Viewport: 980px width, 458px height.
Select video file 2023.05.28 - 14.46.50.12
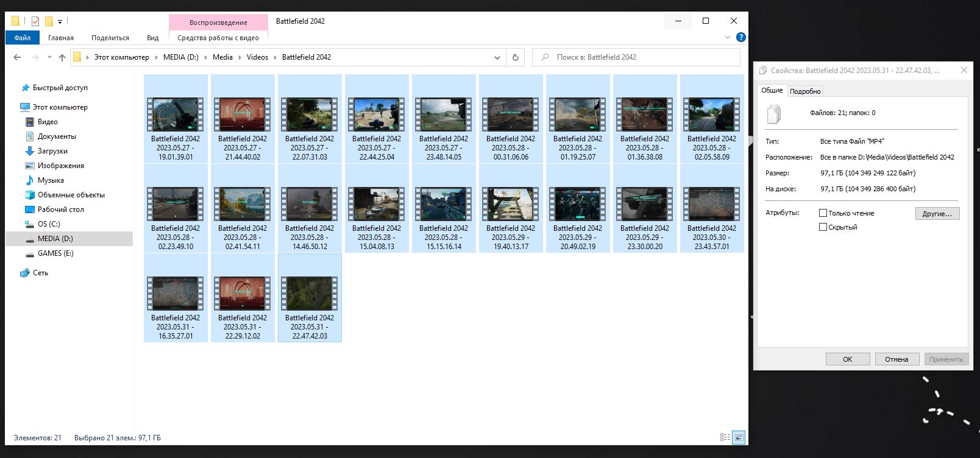pyautogui.click(x=310, y=208)
